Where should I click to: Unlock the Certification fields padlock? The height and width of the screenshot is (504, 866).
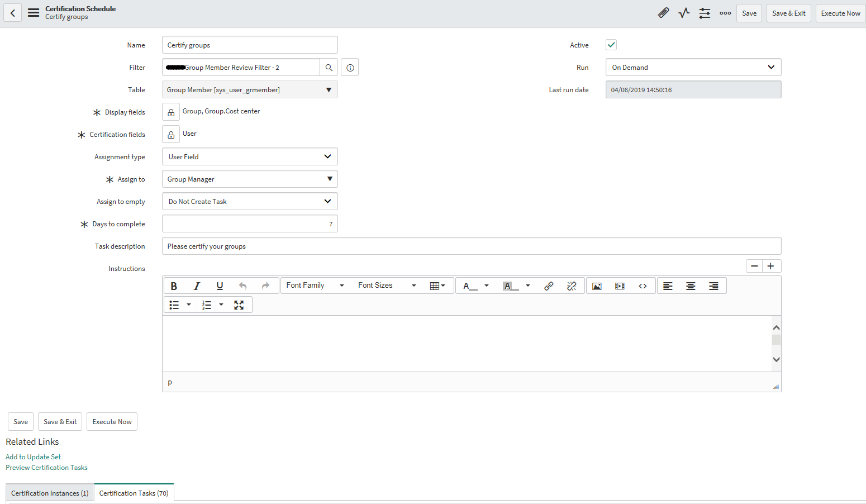pyautogui.click(x=171, y=134)
